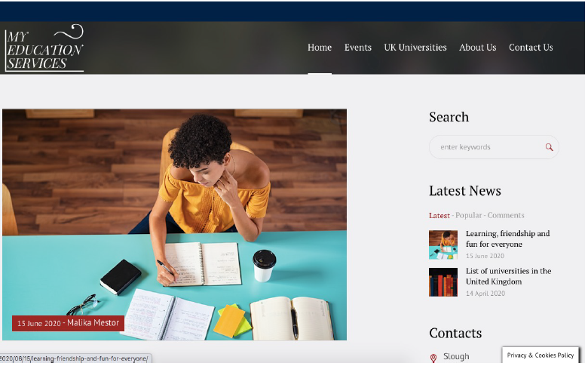
Task: Switch to the Latest news tab
Action: click(439, 216)
